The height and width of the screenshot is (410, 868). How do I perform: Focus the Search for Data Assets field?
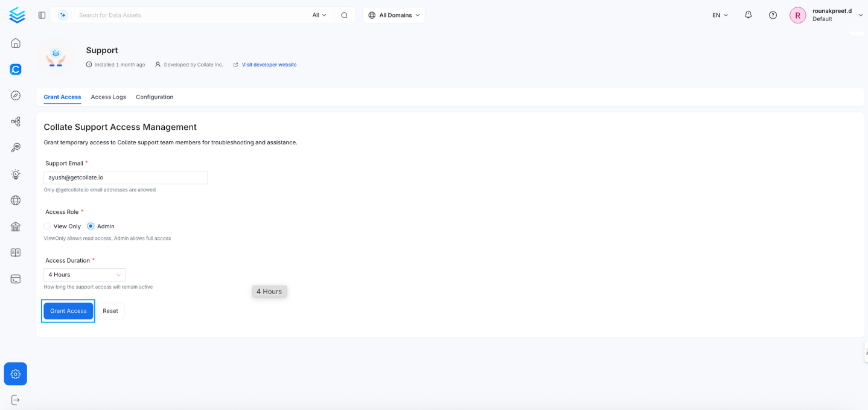tap(190, 15)
